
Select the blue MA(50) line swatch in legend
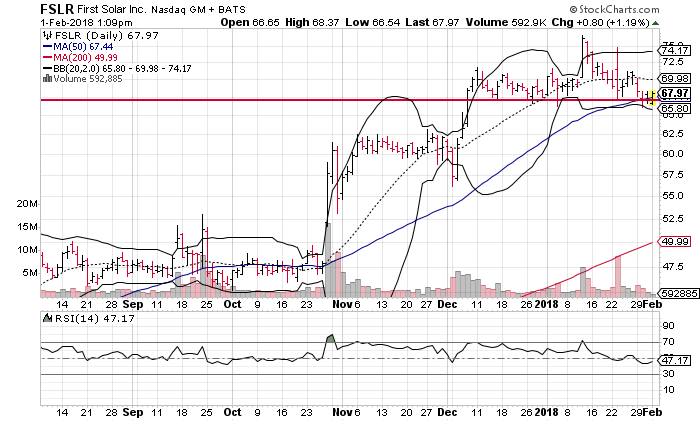pyautogui.click(x=47, y=46)
